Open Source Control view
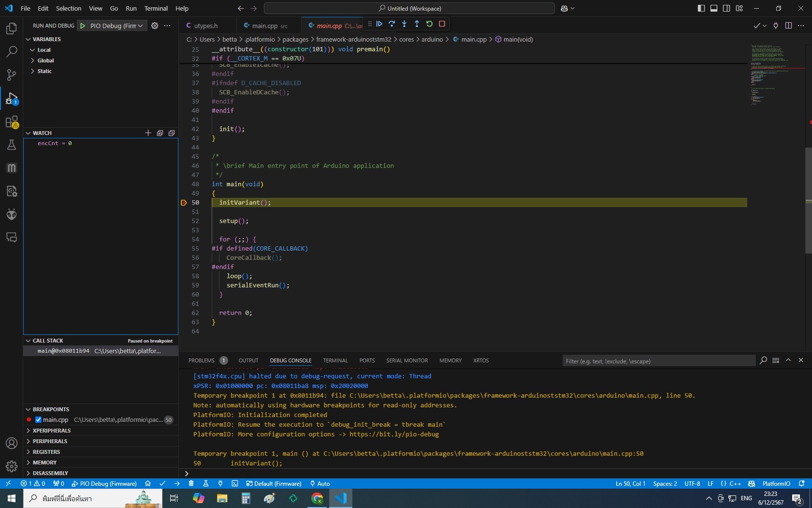Screen dimensions: 812x508 pyautogui.click(x=12, y=75)
